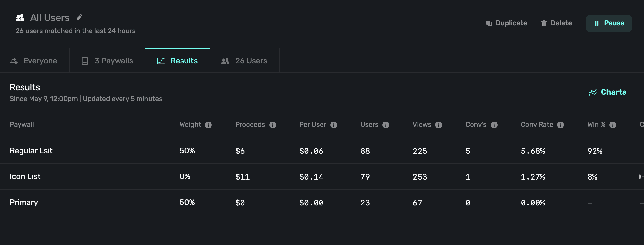The height and width of the screenshot is (245, 644).
Task: Click the Win % info icon
Action: pos(613,125)
